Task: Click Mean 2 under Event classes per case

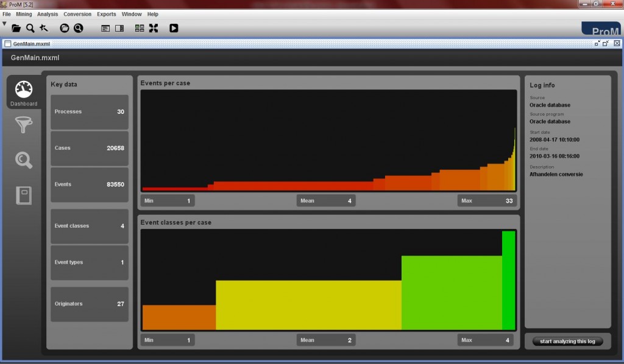Action: pyautogui.click(x=326, y=340)
